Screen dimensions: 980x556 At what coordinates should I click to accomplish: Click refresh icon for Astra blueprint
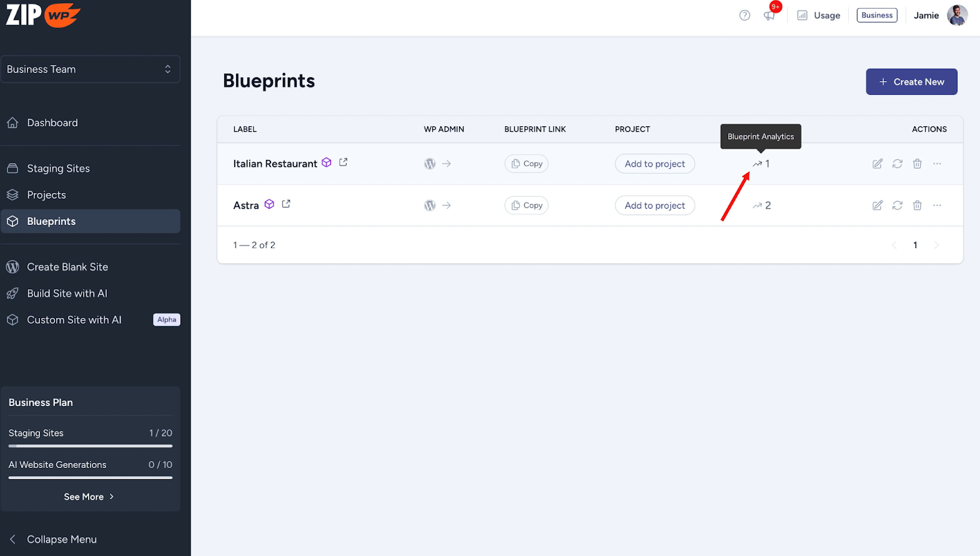[x=898, y=206]
